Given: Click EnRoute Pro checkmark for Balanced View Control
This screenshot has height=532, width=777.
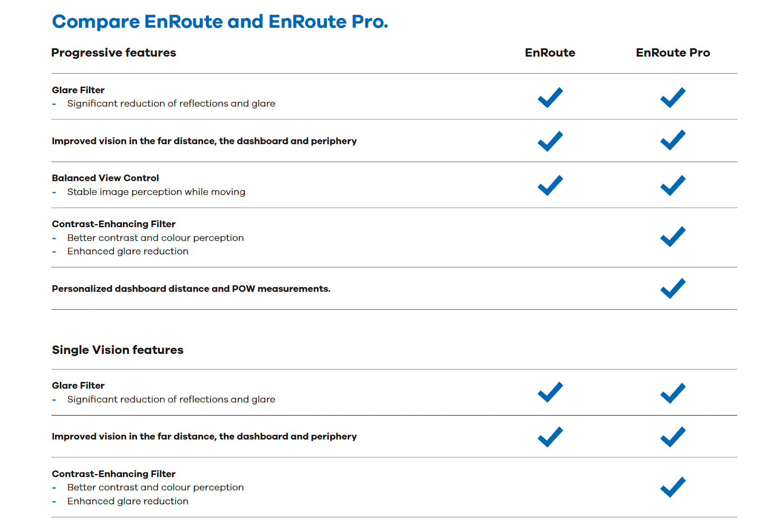Looking at the screenshot, I should 673,185.
